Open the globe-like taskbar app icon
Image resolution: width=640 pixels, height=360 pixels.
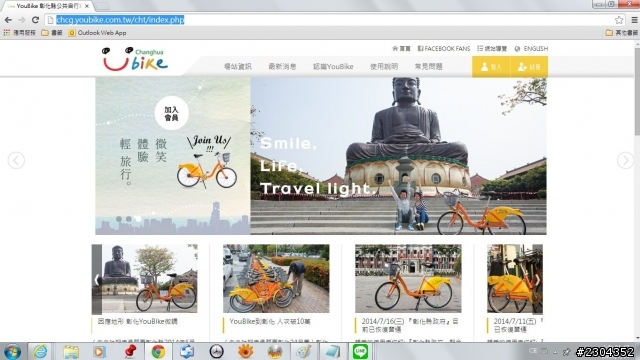pos(275,351)
